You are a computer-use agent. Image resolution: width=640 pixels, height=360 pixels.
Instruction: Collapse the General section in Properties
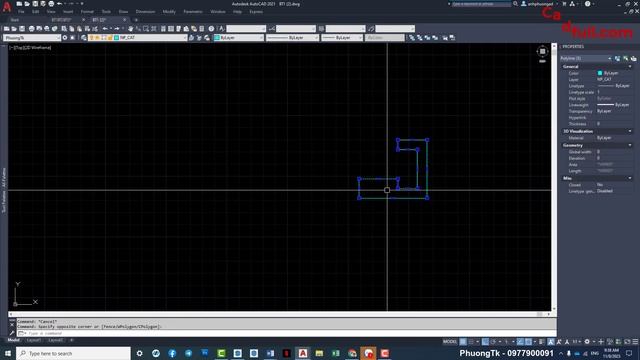pos(630,67)
